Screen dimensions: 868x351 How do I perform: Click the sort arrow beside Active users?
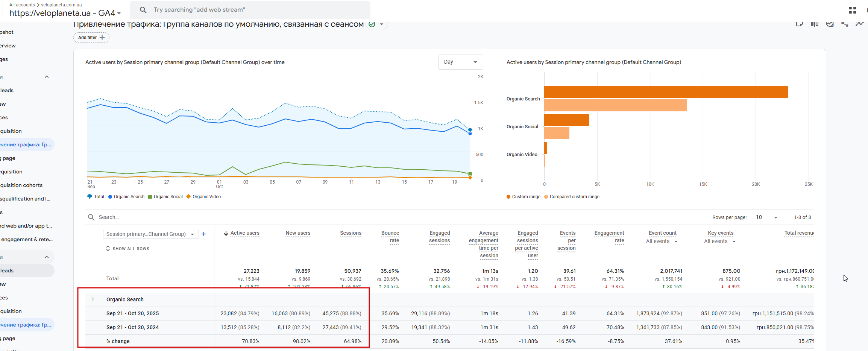226,233
